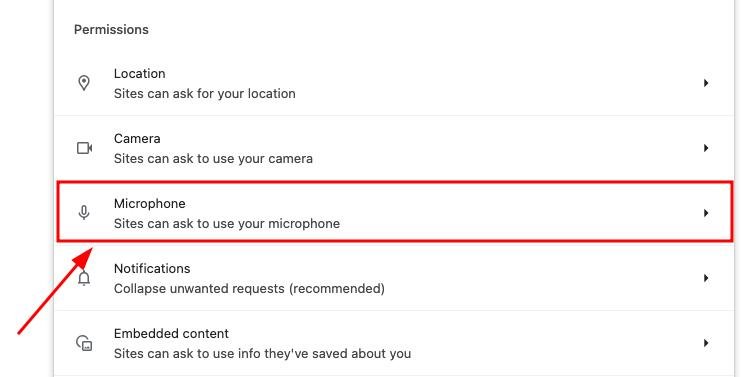The image size is (749, 377).
Task: Click "Sites can ask to use your microphone"
Action: [227, 224]
